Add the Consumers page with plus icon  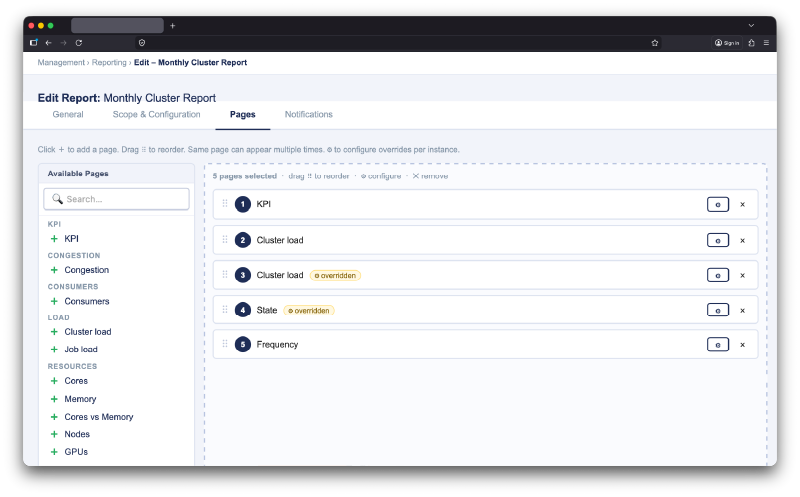54,301
